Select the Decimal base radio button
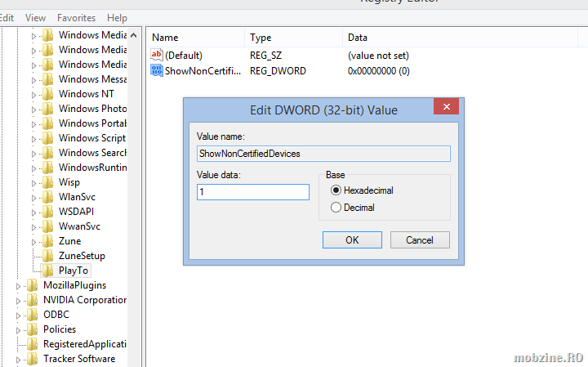 pos(336,208)
